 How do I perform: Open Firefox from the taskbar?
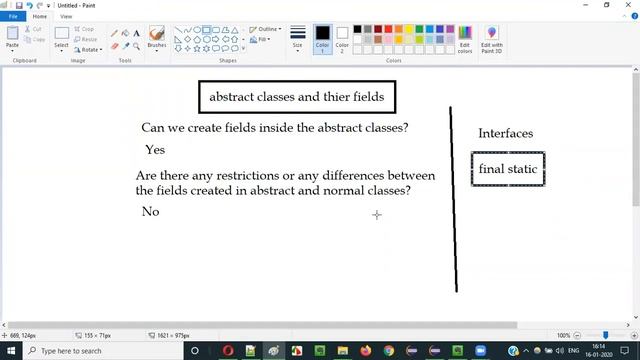(366, 351)
